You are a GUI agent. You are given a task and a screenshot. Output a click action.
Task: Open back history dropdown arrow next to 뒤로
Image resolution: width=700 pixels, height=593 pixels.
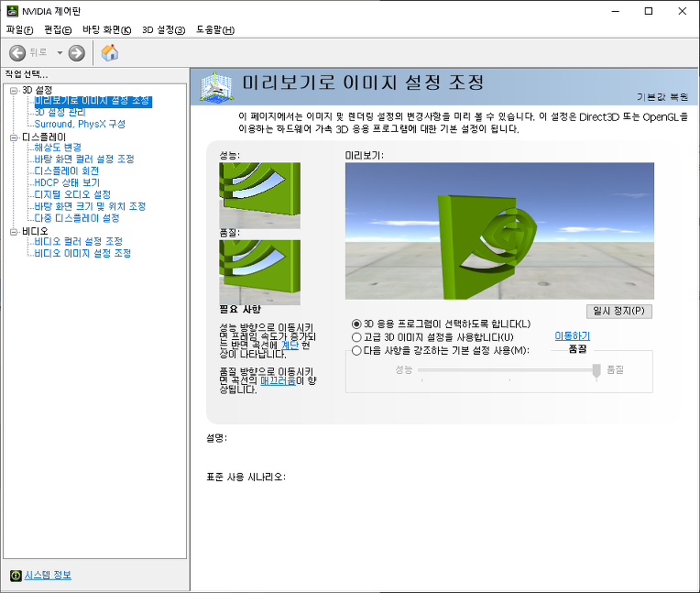click(x=60, y=52)
